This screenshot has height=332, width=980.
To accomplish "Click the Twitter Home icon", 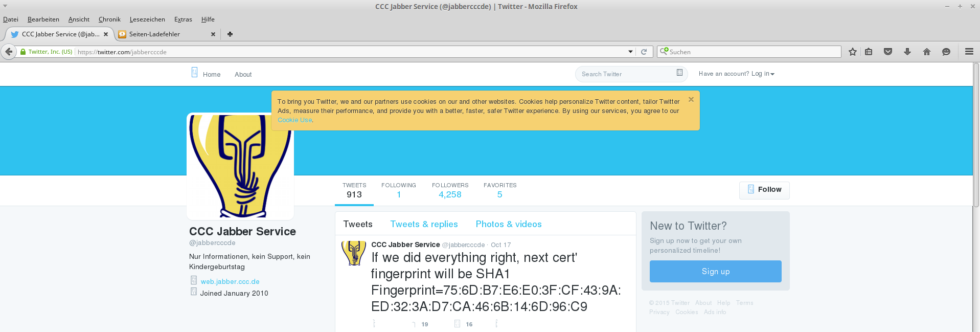I will pos(194,73).
